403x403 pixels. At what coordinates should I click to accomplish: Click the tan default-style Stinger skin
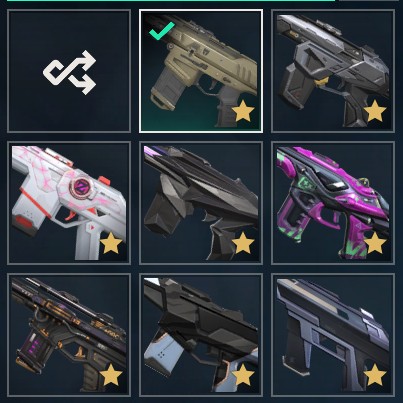tap(201, 71)
